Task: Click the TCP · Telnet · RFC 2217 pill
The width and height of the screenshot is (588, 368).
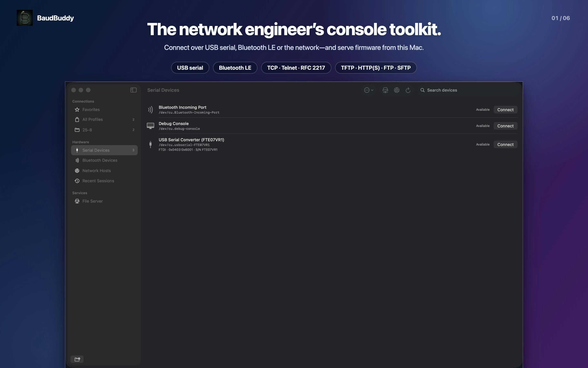Action: pyautogui.click(x=296, y=68)
